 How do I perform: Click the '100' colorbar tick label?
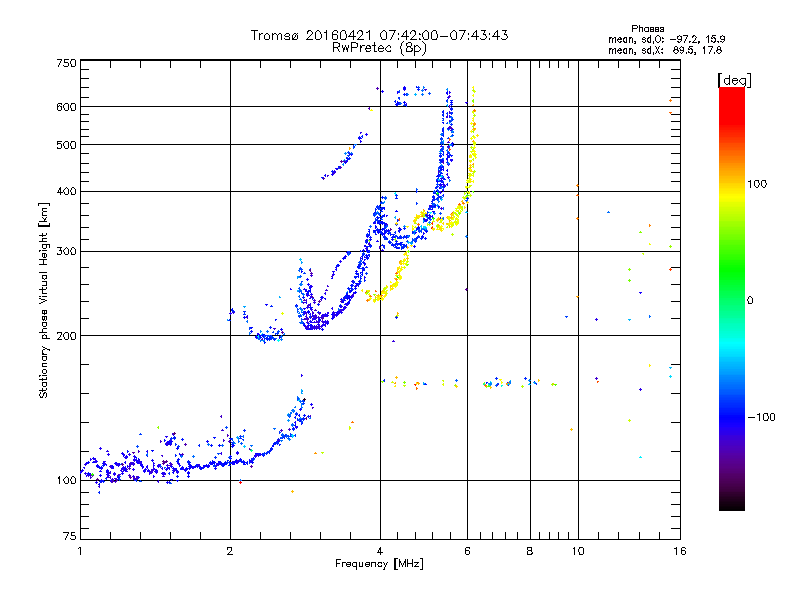(x=757, y=184)
